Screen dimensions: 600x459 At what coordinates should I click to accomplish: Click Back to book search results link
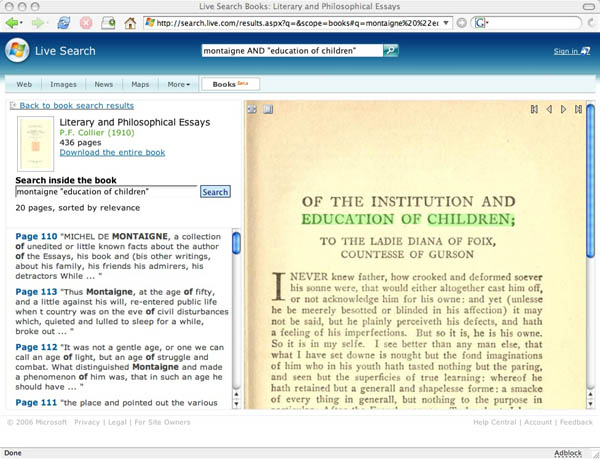point(77,106)
